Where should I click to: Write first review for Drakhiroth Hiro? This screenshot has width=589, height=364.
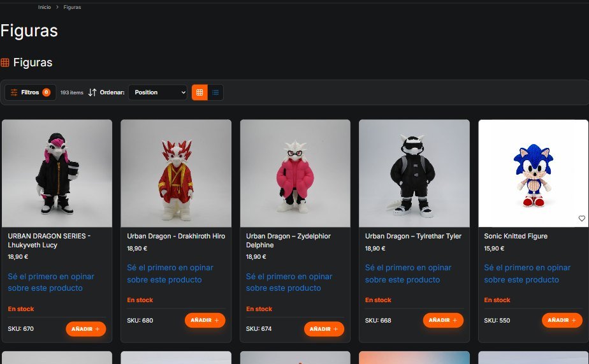click(170, 273)
